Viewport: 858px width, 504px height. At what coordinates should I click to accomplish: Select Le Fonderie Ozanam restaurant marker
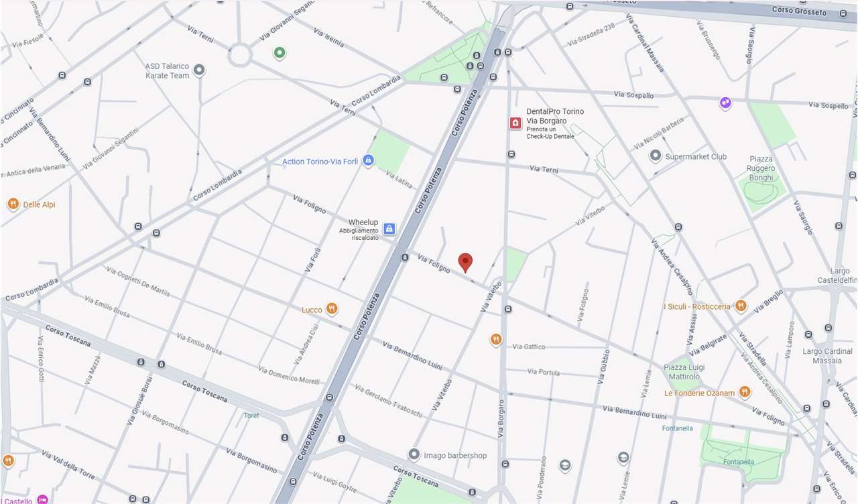744,392
